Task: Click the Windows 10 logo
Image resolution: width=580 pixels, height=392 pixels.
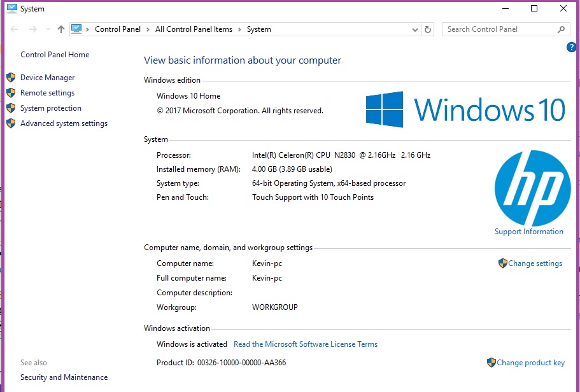Action: (x=465, y=109)
